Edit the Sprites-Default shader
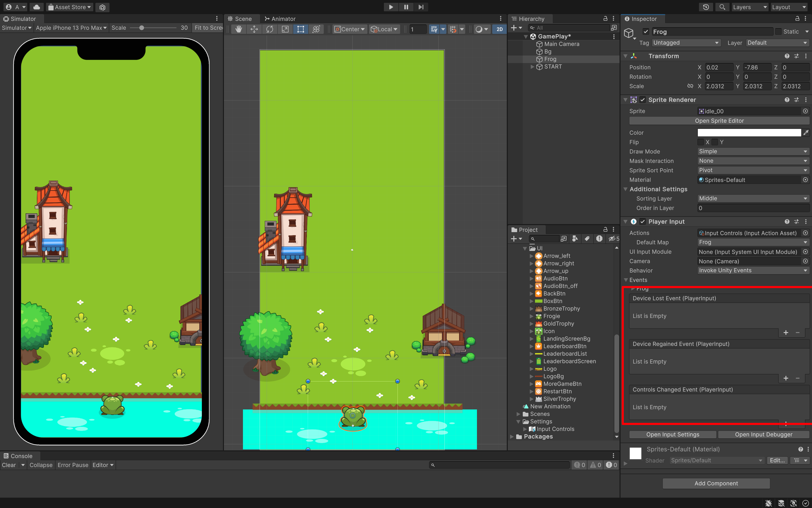 pos(777,460)
